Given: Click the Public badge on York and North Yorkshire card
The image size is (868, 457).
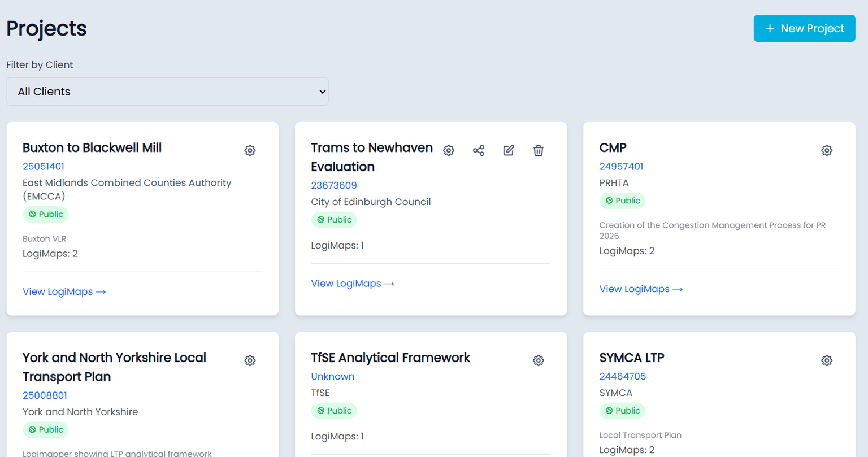Looking at the screenshot, I should click(x=46, y=430).
